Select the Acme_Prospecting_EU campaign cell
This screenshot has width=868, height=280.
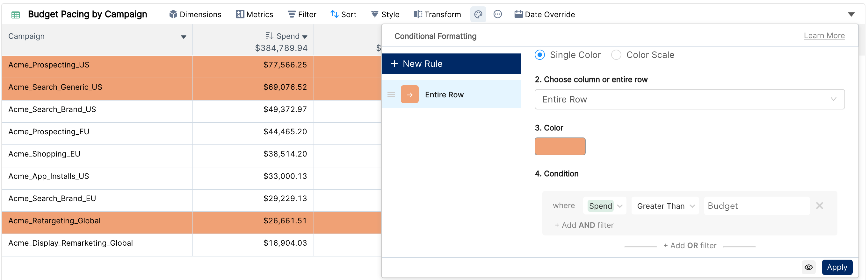97,134
